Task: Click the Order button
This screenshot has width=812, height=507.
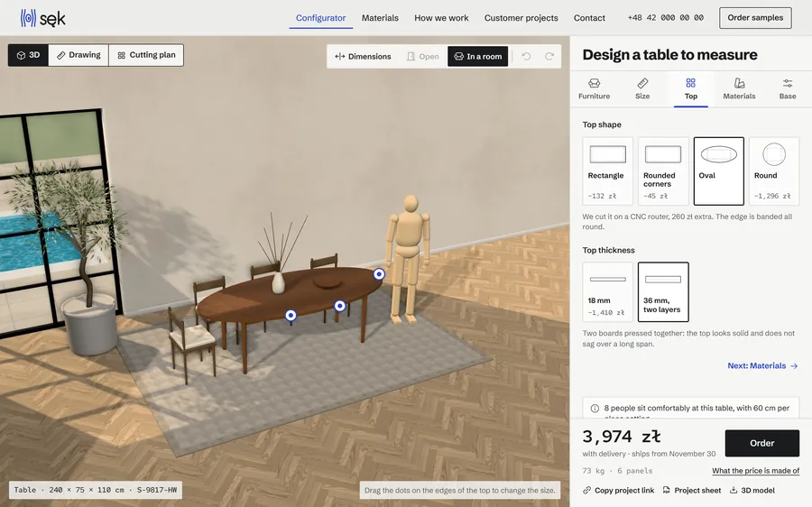Action: click(x=761, y=443)
